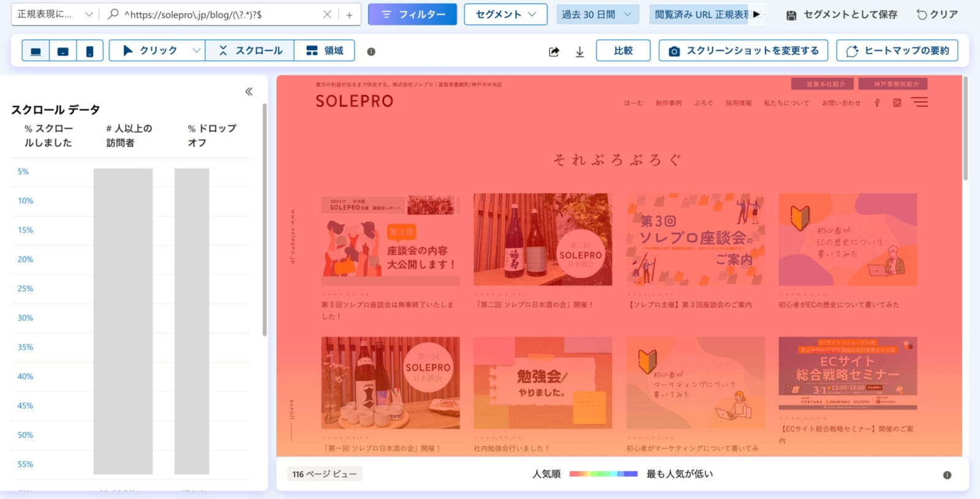Click the share heatmap icon

point(554,51)
